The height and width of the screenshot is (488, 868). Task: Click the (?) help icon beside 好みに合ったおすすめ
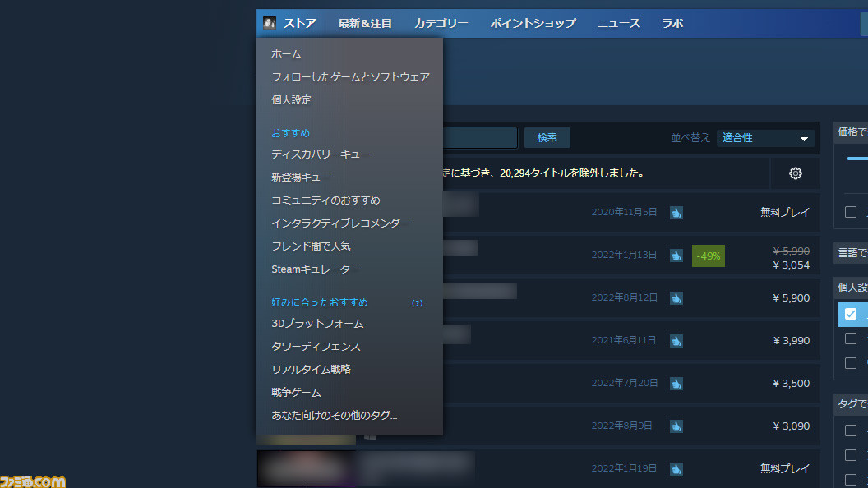(x=418, y=303)
